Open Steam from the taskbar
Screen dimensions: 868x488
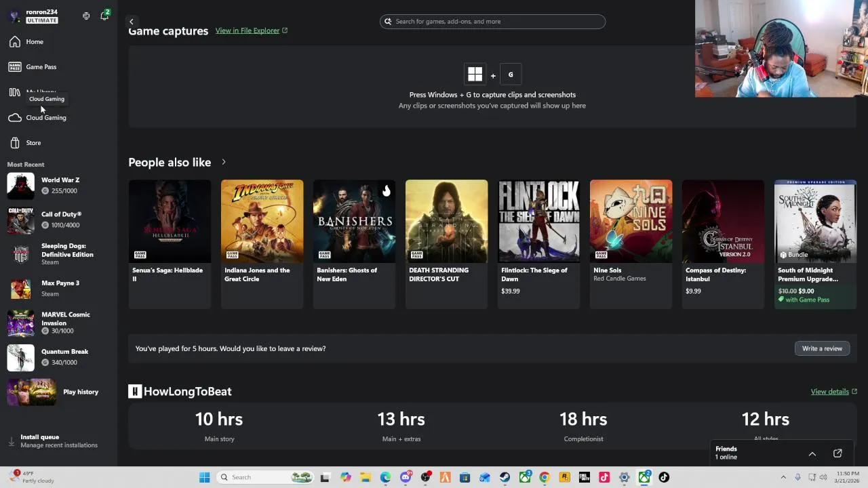pyautogui.click(x=505, y=477)
